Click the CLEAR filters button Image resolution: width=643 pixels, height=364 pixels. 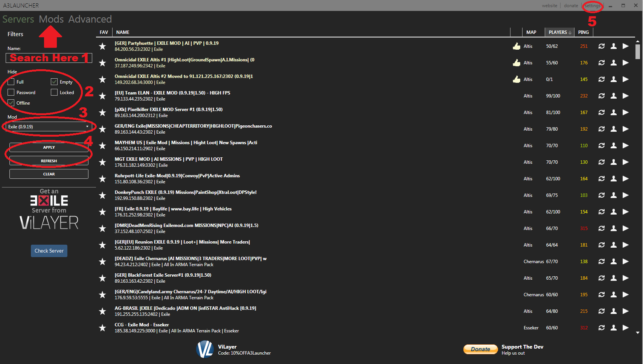click(49, 174)
